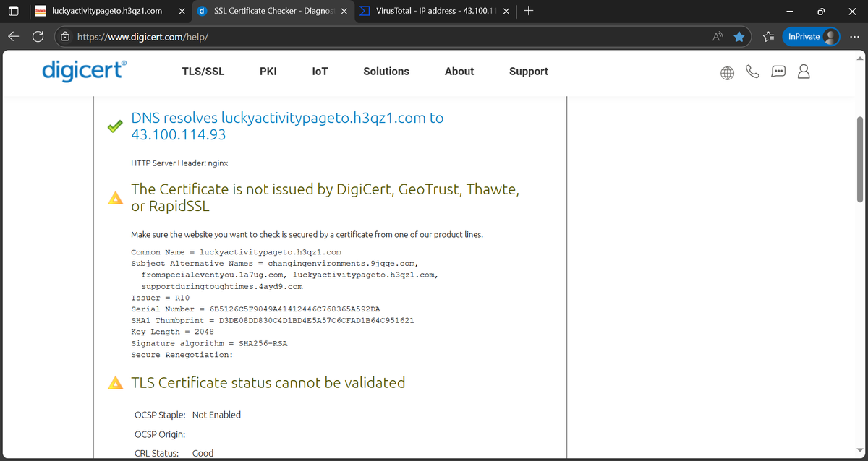The image size is (868, 461).
Task: Click 'HTTP Server Header: nginx' text
Action: click(180, 164)
